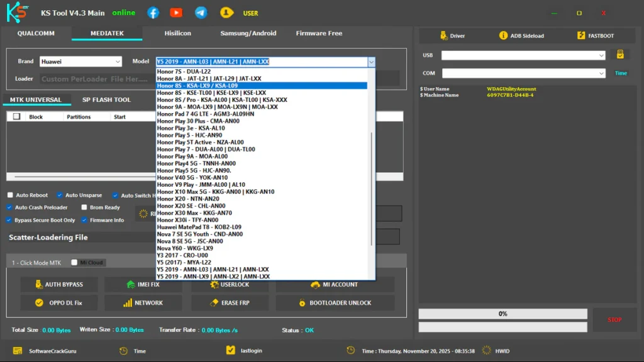Switch to the QUALCOMM tab
The image size is (644, 362).
[36, 33]
